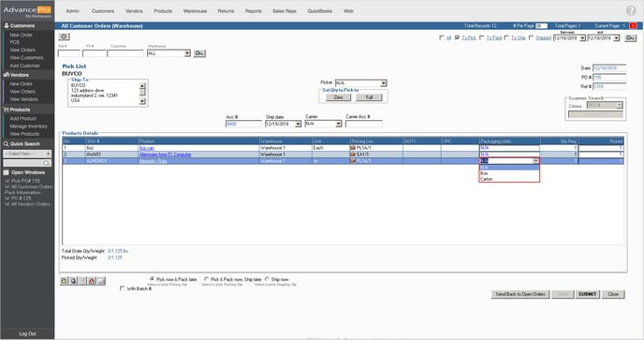
Task: Check the To Ship filter checkbox
Action: pyautogui.click(x=506, y=37)
